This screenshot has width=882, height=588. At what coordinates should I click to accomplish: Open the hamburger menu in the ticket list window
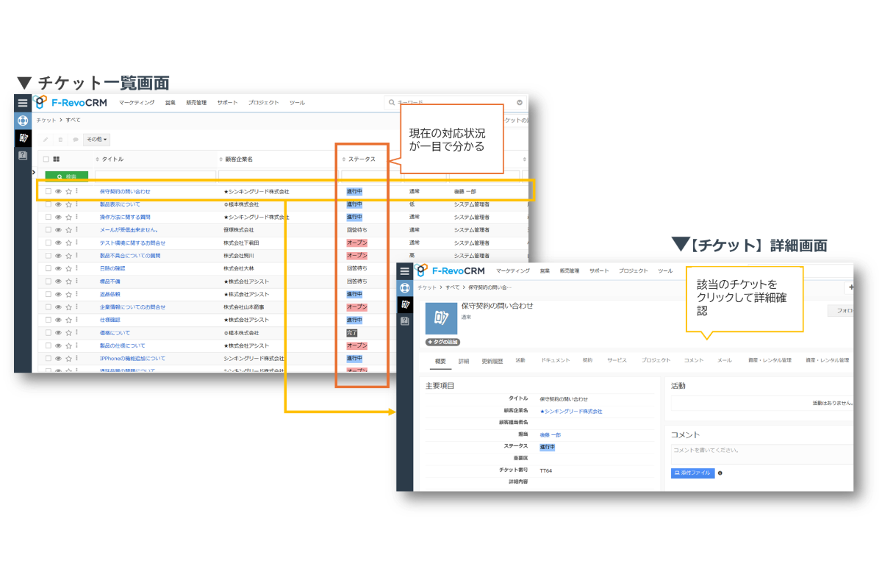[x=23, y=104]
